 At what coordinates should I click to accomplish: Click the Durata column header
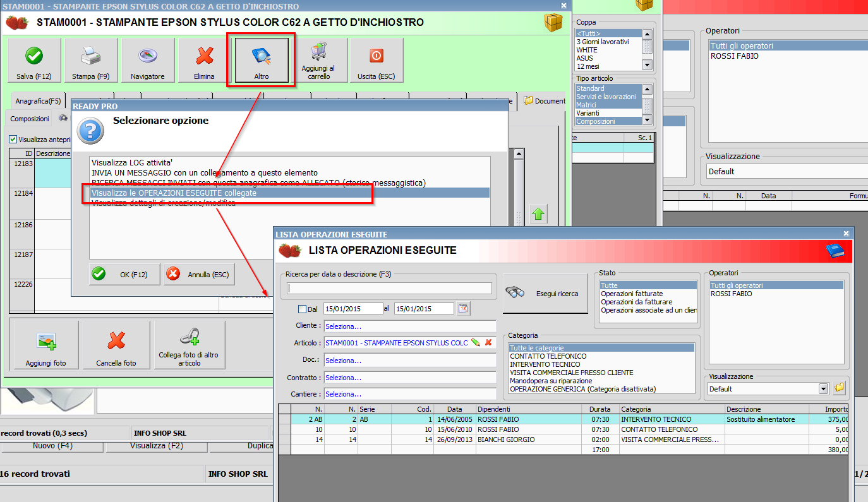pos(600,409)
